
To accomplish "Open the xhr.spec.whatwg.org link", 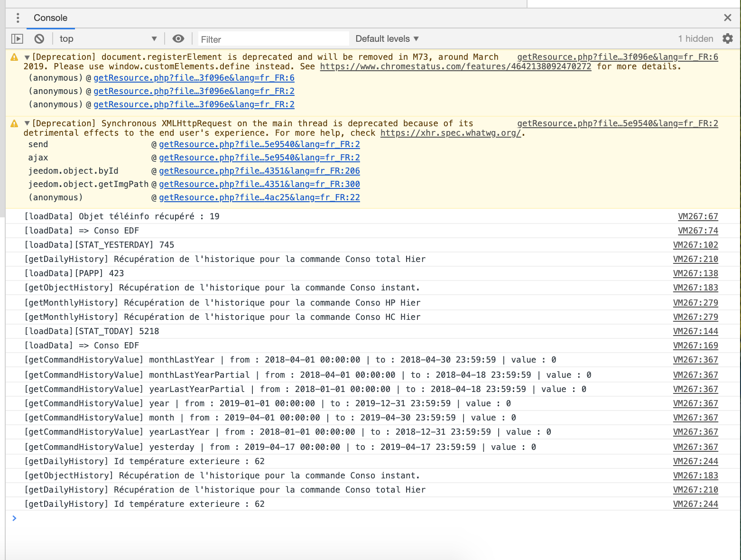I will click(451, 133).
